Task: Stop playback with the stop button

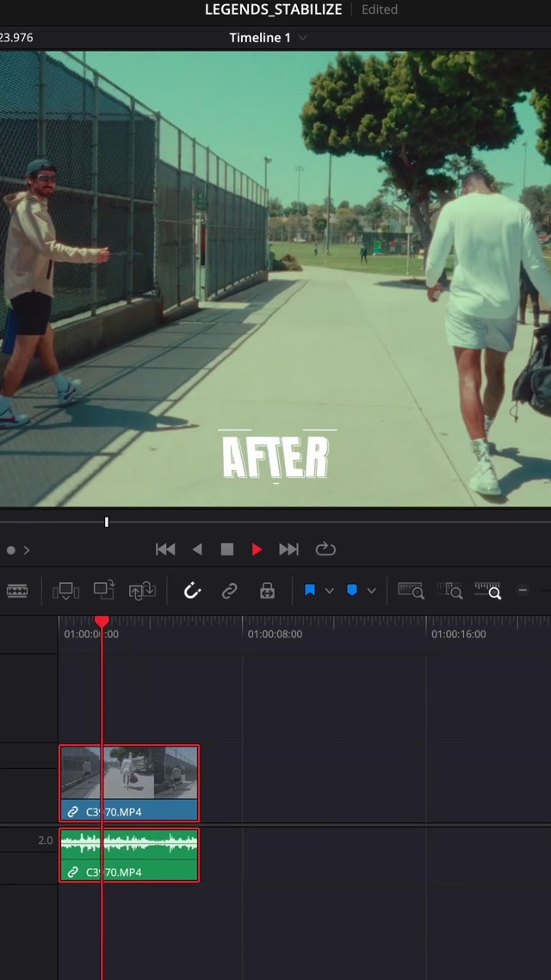Action: click(x=227, y=549)
